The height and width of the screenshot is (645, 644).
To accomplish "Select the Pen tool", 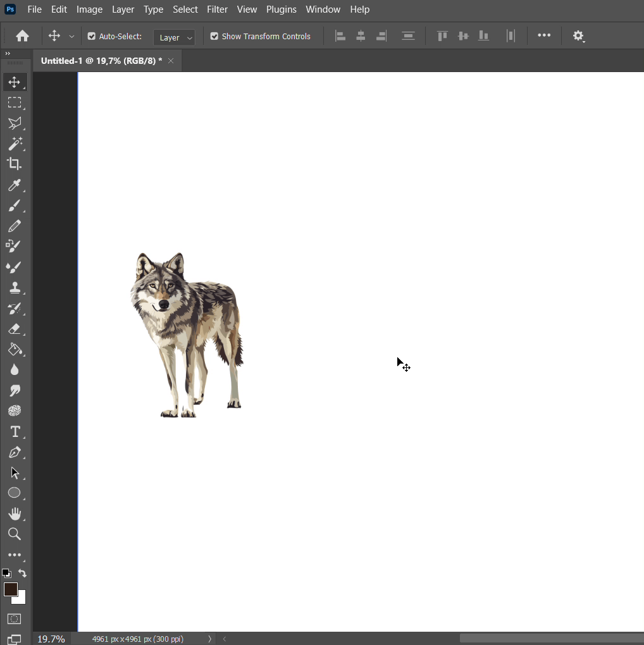I will coord(15,452).
